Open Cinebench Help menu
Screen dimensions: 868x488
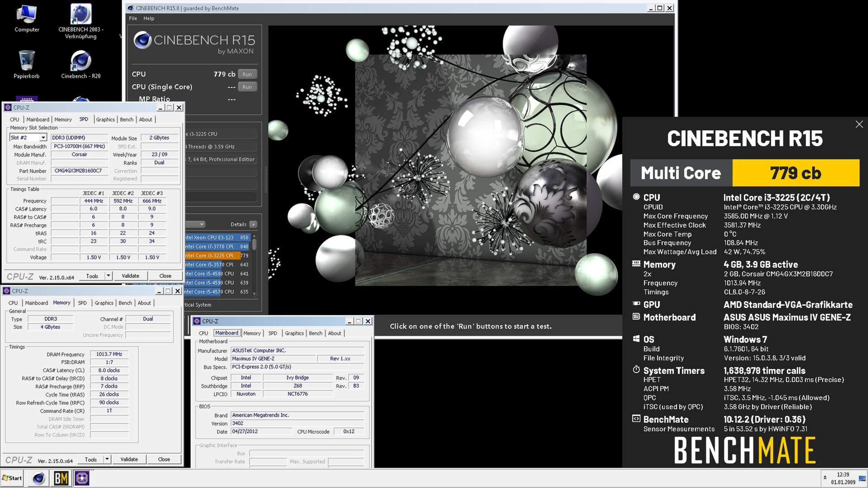[x=149, y=19]
